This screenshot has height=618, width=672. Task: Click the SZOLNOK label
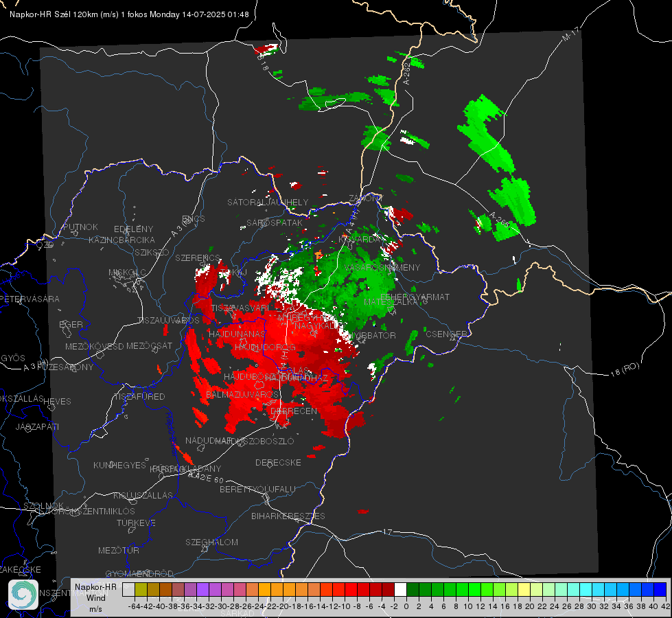pyautogui.click(x=43, y=505)
